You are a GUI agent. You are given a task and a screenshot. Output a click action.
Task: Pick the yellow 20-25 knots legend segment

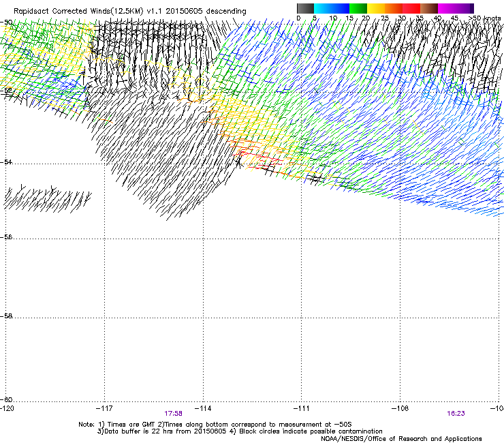[376, 8]
